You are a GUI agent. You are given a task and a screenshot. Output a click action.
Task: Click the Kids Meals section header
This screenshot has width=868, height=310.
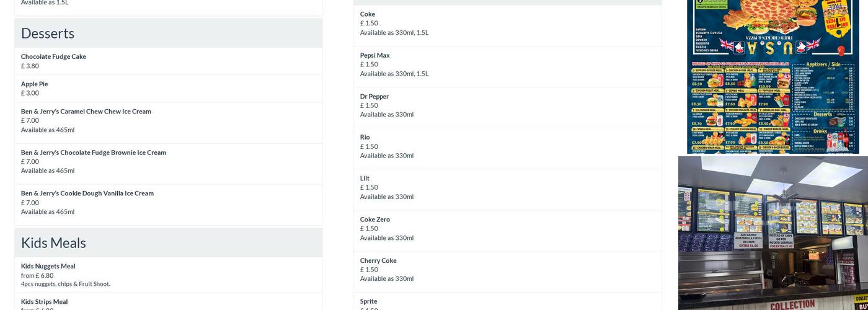[53, 243]
